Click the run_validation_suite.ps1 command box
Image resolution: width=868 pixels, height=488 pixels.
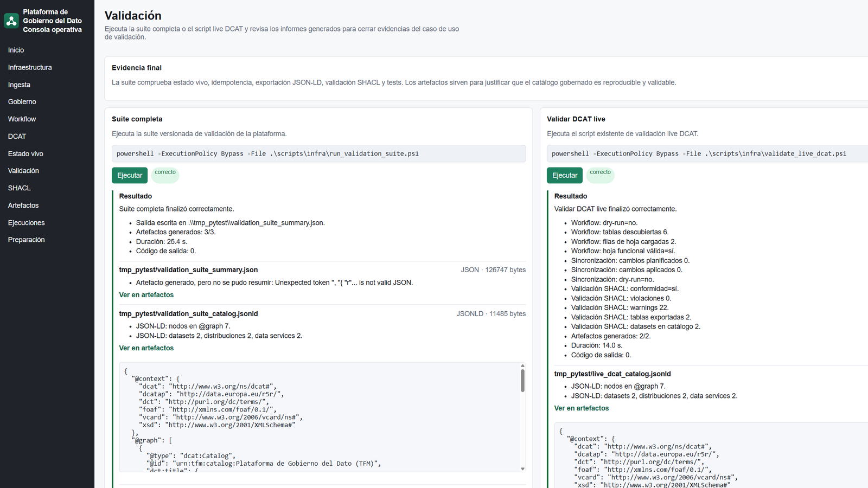(x=318, y=153)
